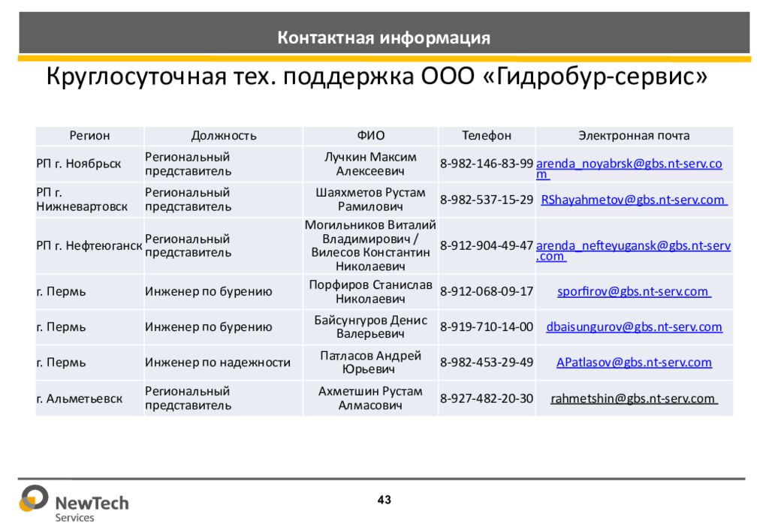Select 'Инженер по бурению' in Байсунгуров's row
Image resolution: width=769 pixels, height=532 pixels.
click(x=209, y=326)
